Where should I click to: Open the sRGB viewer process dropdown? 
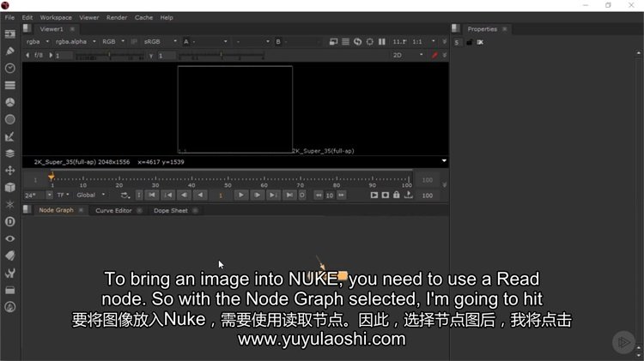tap(161, 41)
